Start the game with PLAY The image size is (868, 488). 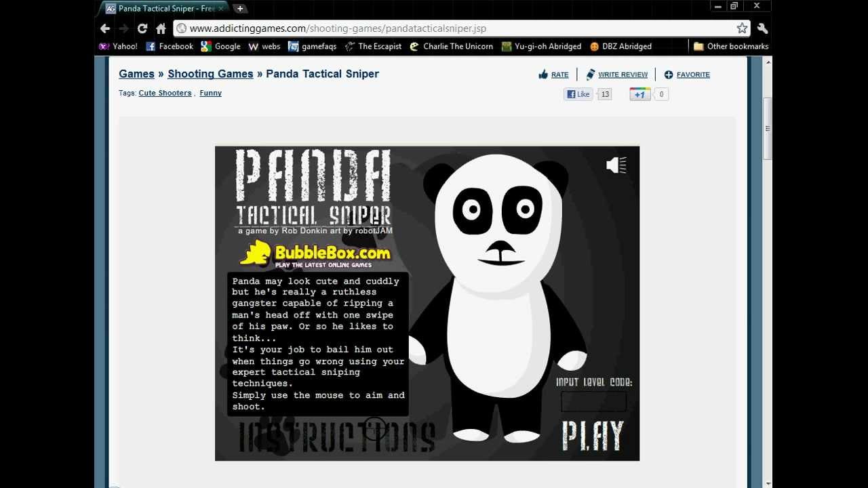point(593,436)
